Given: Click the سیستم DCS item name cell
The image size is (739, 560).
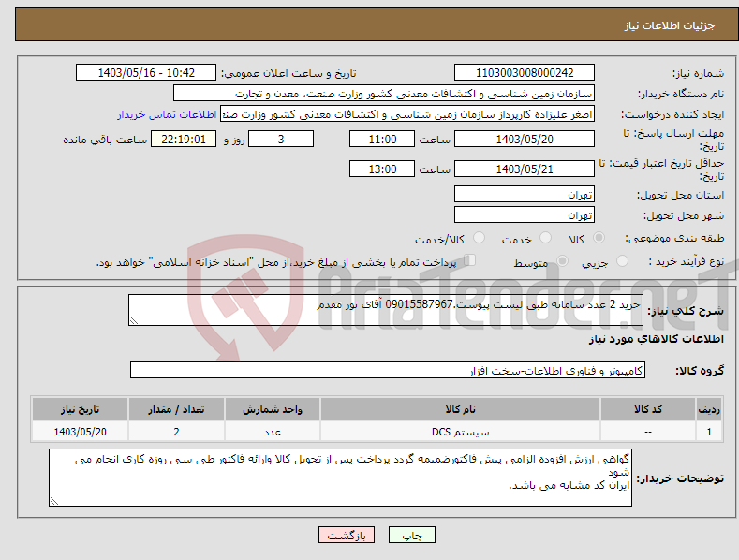Looking at the screenshot, I should [460, 432].
